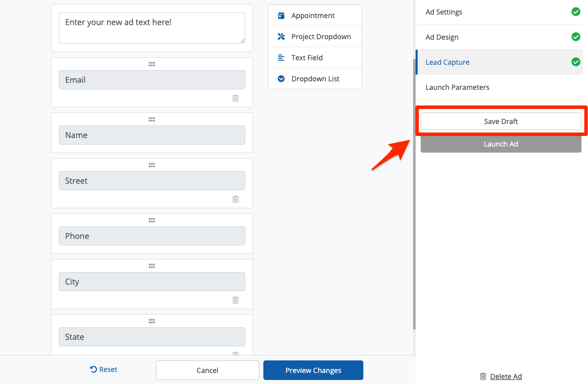The image size is (588, 384).
Task: Go to the Ad Design step
Action: pyautogui.click(x=442, y=37)
